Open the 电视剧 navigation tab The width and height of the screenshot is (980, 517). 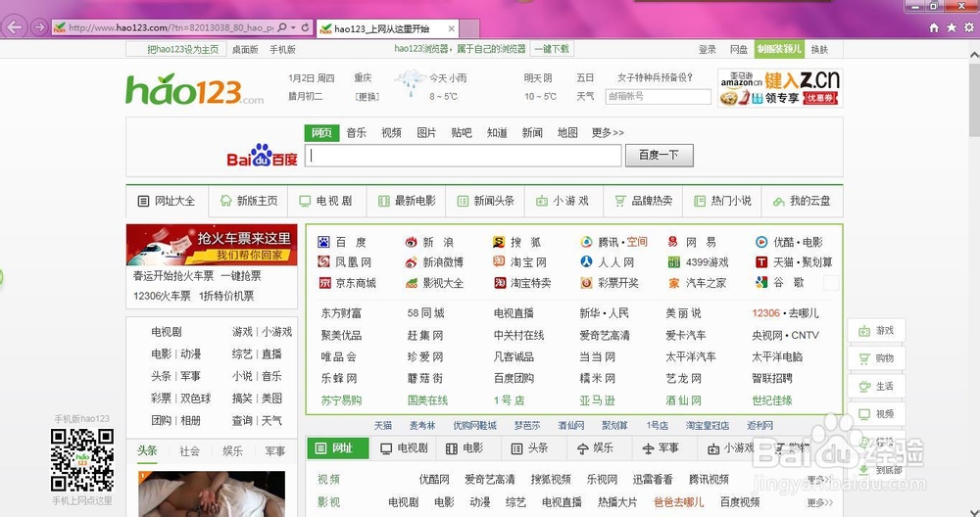[x=326, y=201]
